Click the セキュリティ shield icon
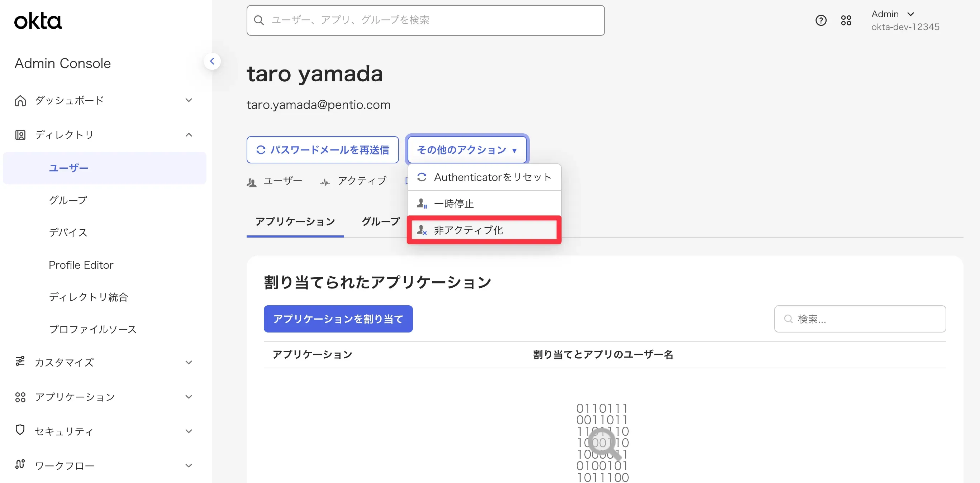The width and height of the screenshot is (980, 483). pyautogui.click(x=20, y=430)
